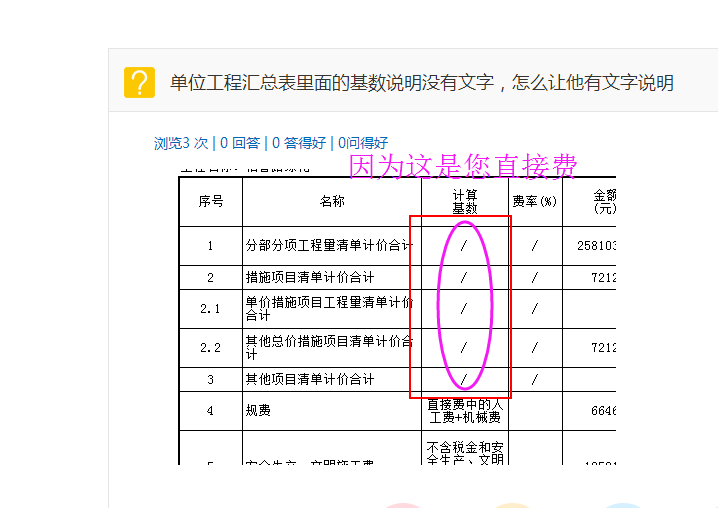Open the question title about 基数说明
Viewport: 718px width, 508px height.
(422, 83)
